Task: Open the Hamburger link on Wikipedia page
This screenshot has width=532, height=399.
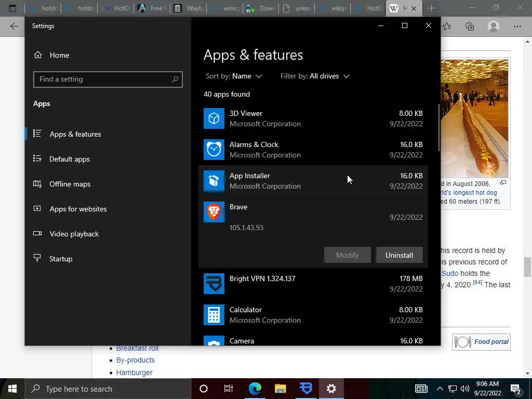Action: pyautogui.click(x=135, y=373)
